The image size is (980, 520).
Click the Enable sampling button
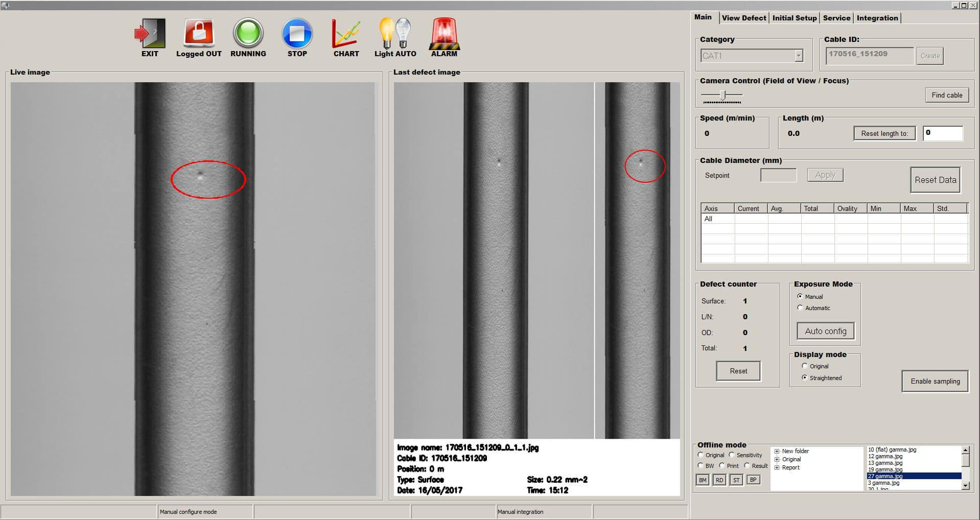(935, 381)
